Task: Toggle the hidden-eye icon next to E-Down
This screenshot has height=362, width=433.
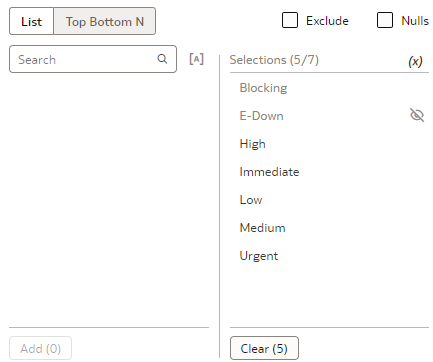Action: click(417, 115)
